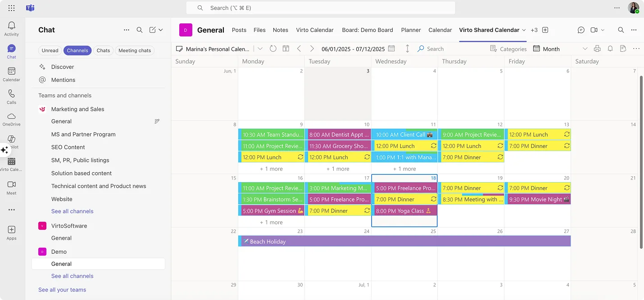This screenshot has height=300, width=644.
Task: Open OneDrive from the left rail
Action: pyautogui.click(x=11, y=118)
